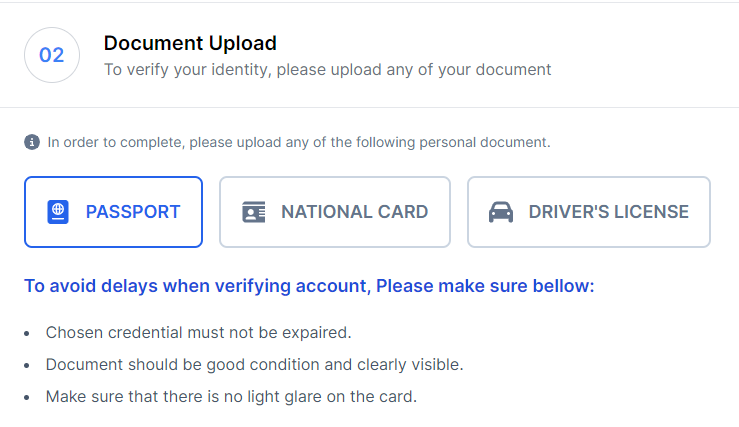Click the bullet dot before "Make sure that"

click(x=27, y=396)
